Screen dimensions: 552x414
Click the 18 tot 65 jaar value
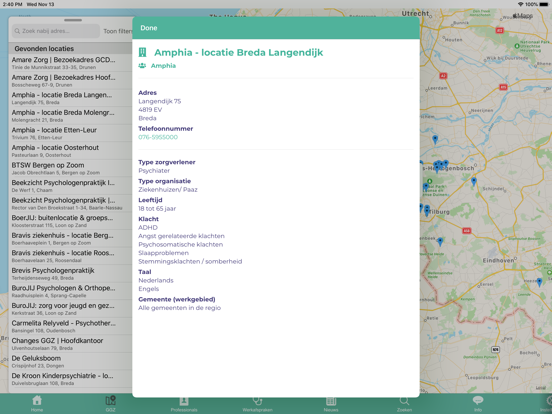click(x=157, y=209)
